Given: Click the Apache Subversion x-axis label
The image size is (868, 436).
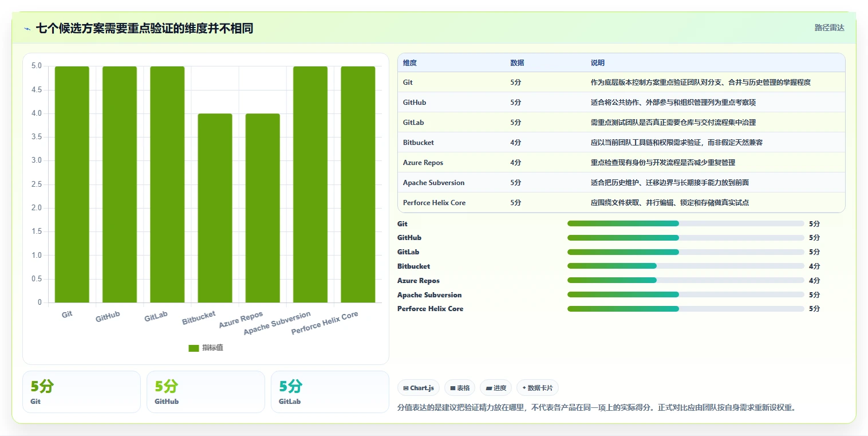Looking at the screenshot, I should click(277, 323).
